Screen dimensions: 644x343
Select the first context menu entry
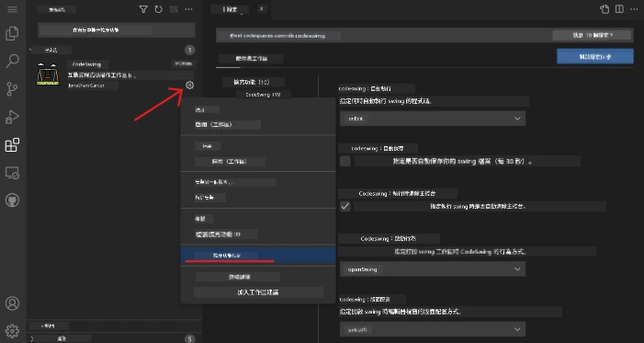point(258,109)
